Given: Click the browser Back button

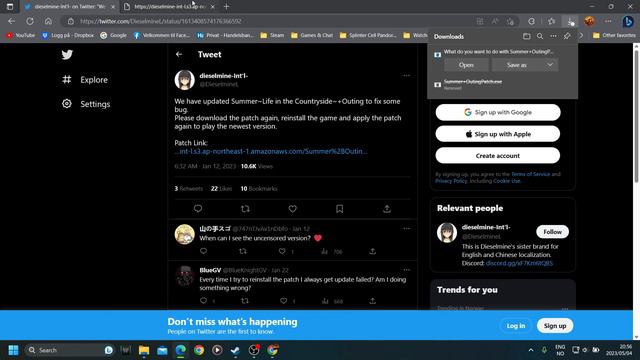Looking at the screenshot, I should tap(11, 21).
